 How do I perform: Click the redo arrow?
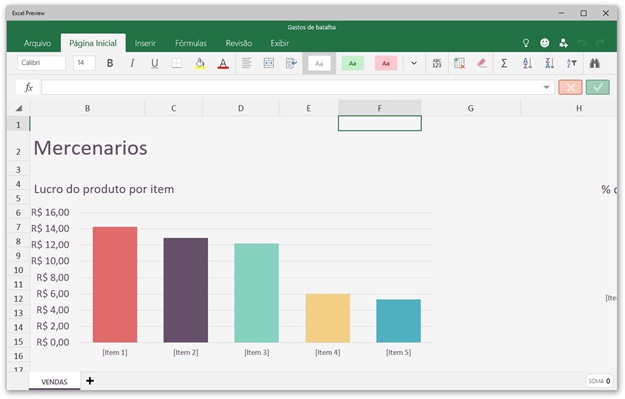click(x=600, y=43)
